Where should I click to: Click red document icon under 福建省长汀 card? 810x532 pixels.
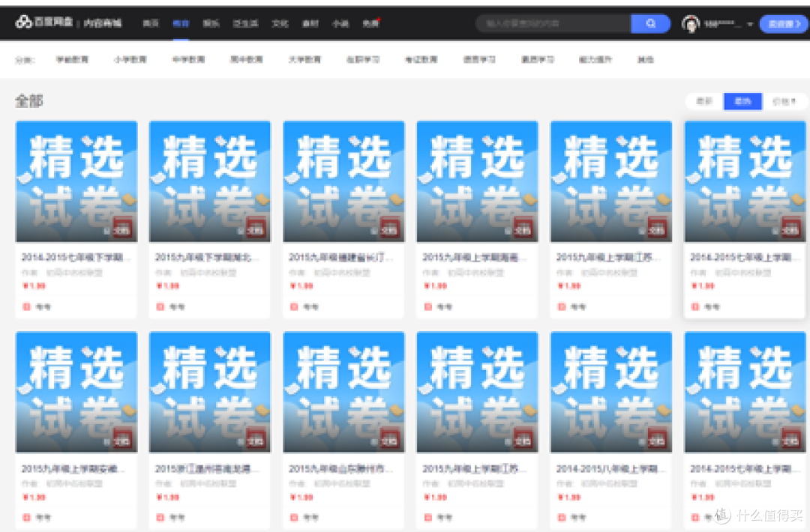(294, 306)
